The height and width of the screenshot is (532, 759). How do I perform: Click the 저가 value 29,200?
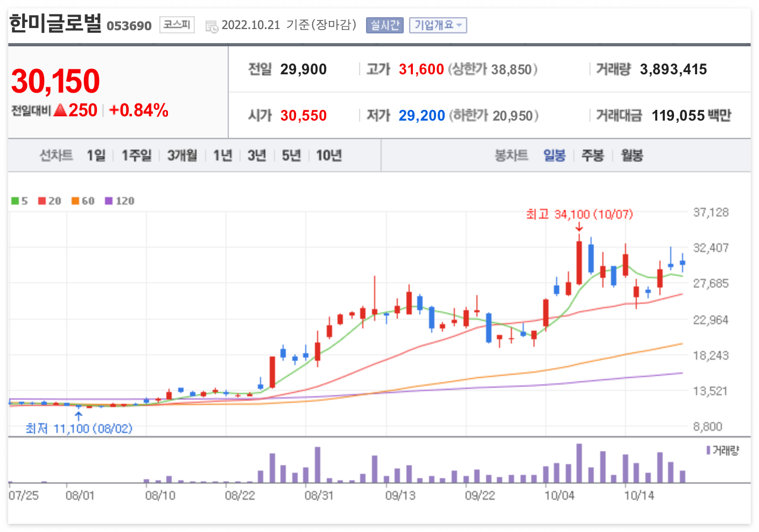[x=422, y=116]
